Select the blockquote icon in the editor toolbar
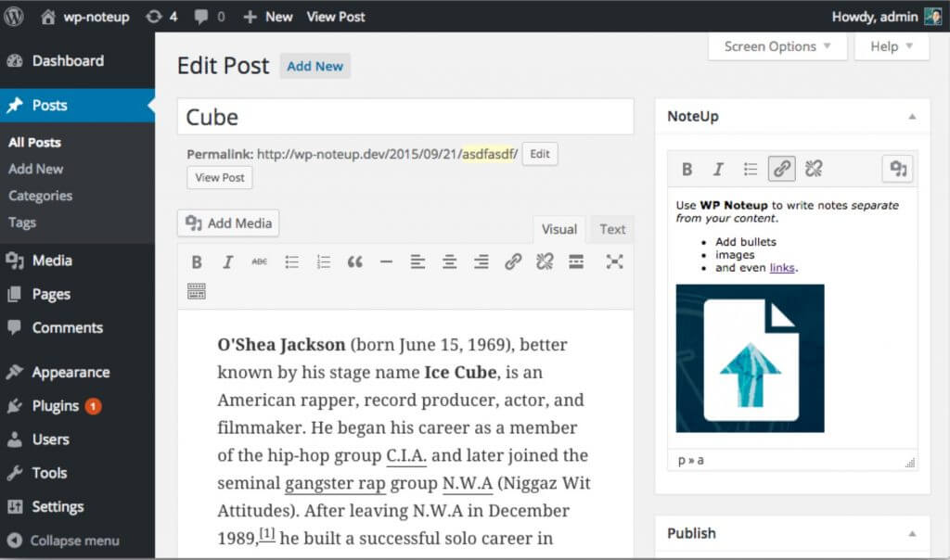 pos(354,262)
